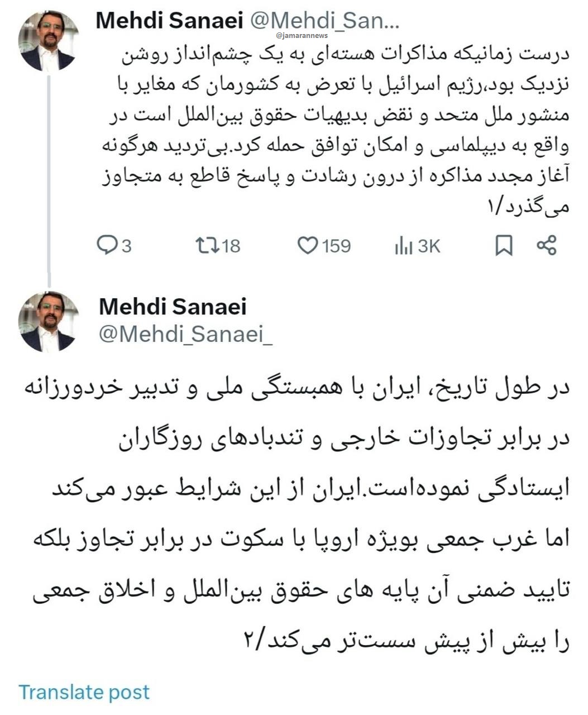Viewport: 588px width, 715px height.
Task: Click the number 18 beside repost arrows
Action: point(230,245)
